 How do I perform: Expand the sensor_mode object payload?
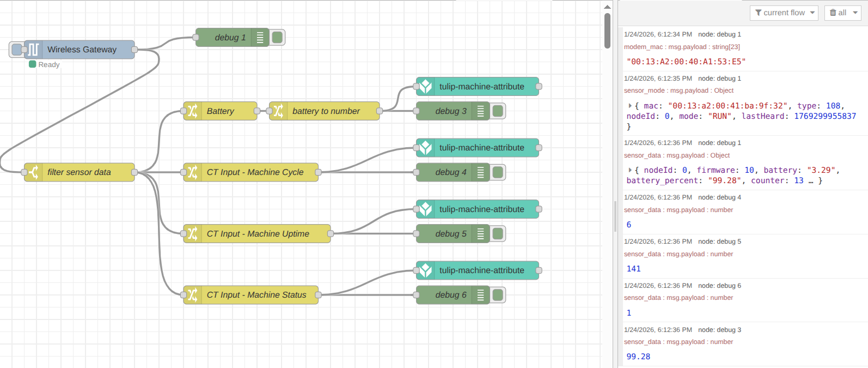(630, 106)
